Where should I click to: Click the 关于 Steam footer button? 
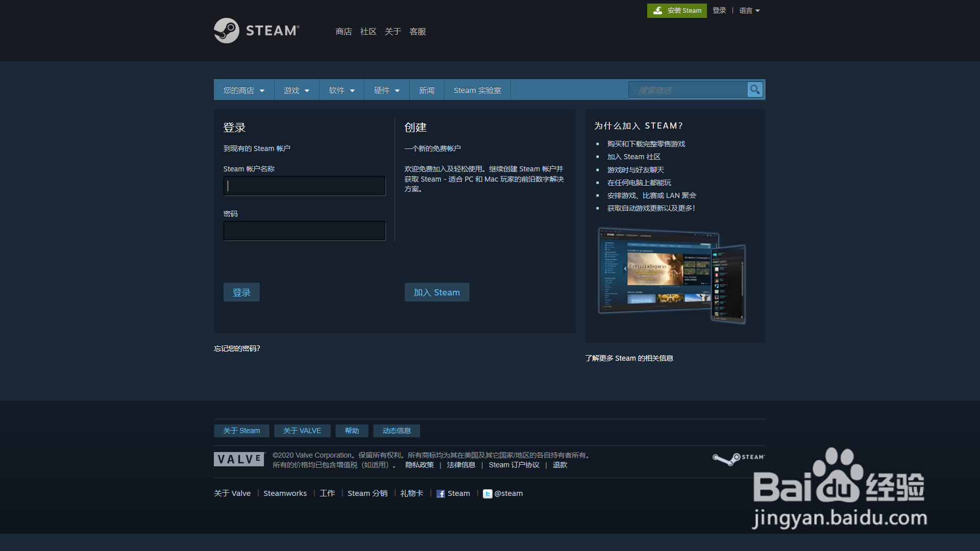click(241, 431)
